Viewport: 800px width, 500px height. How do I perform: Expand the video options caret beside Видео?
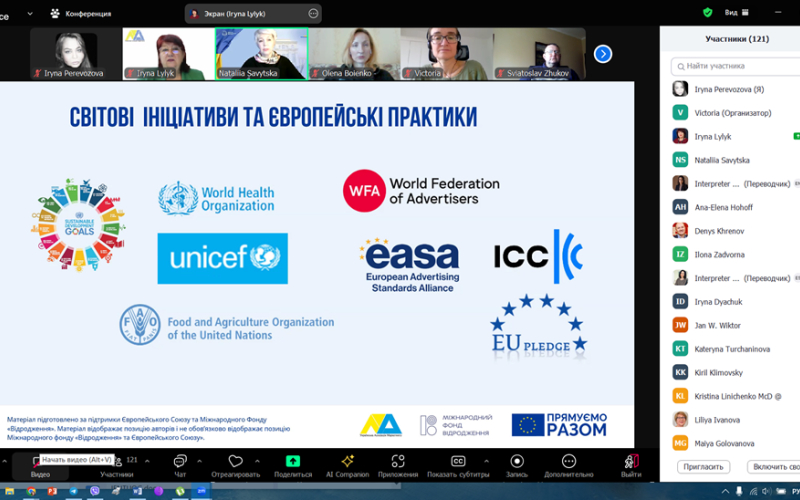(5, 461)
